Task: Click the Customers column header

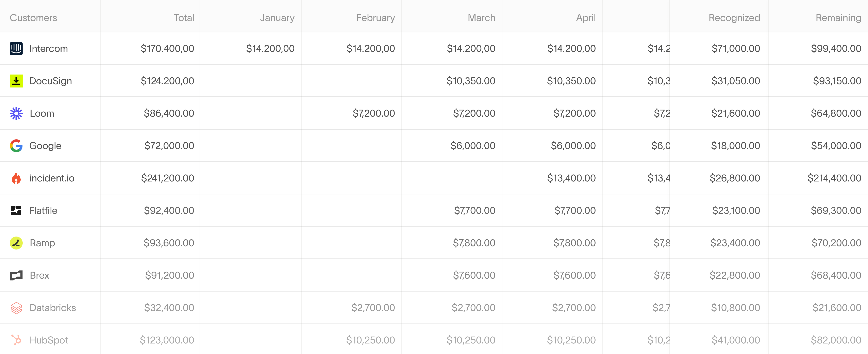Action: coord(33,18)
